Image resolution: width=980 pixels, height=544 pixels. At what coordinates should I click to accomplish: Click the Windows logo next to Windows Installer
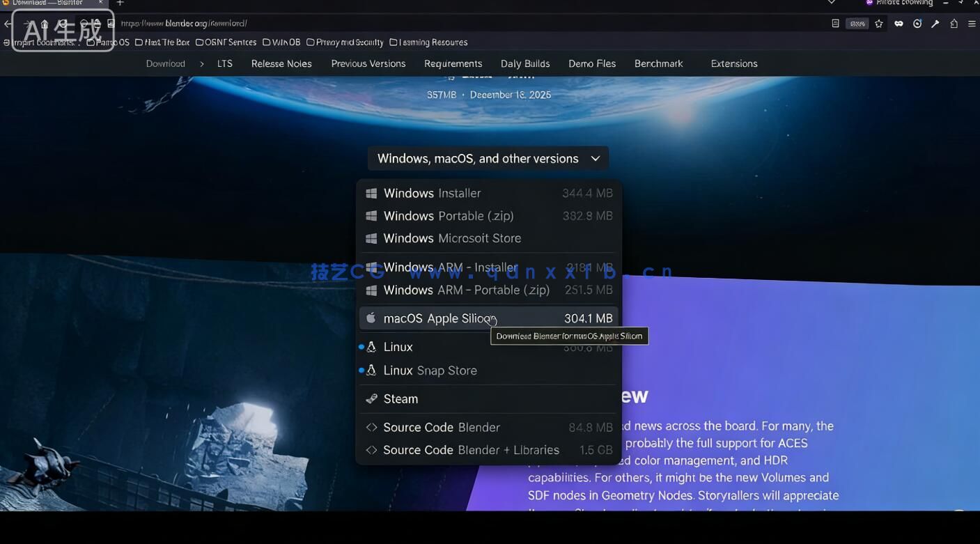tap(371, 194)
